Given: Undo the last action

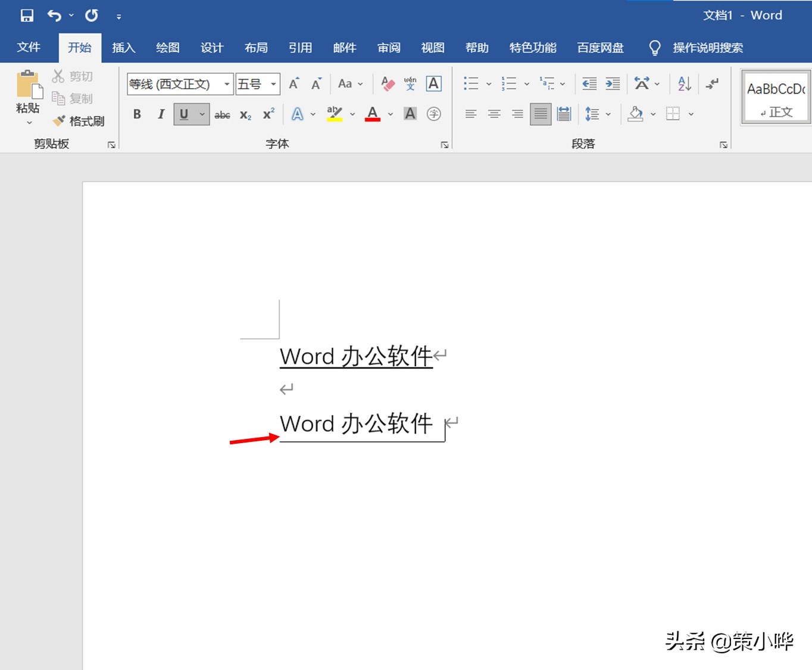Looking at the screenshot, I should pyautogui.click(x=54, y=15).
